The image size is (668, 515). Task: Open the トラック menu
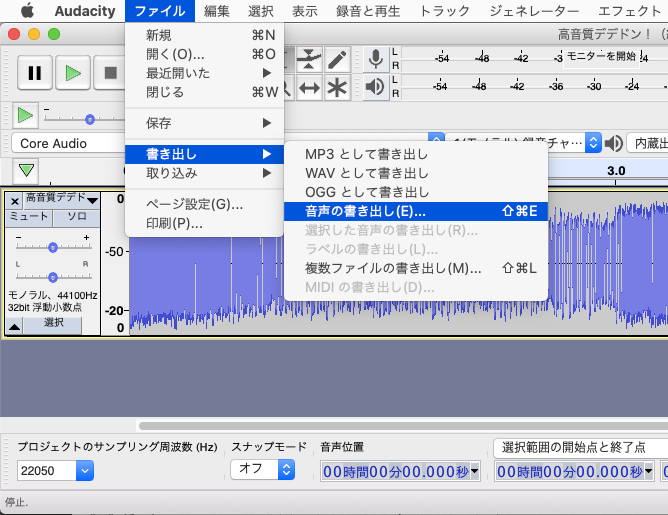(x=445, y=11)
